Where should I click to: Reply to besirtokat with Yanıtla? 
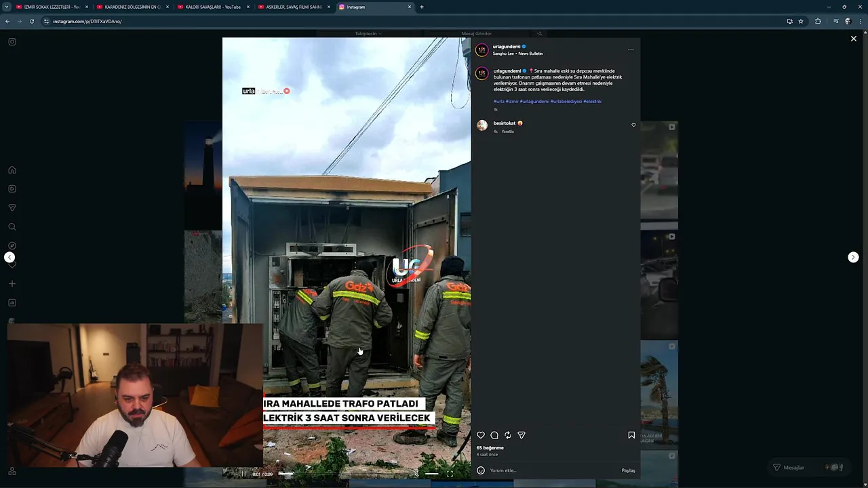(x=508, y=131)
